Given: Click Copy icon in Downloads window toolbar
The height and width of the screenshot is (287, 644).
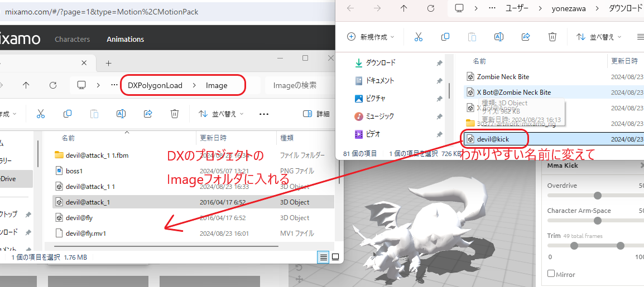Looking at the screenshot, I should point(445,37).
